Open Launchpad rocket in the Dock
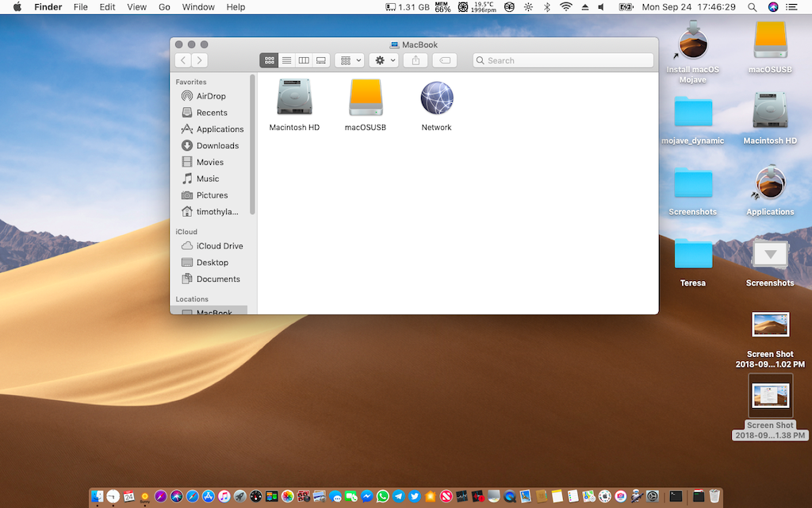Image resolution: width=812 pixels, height=508 pixels. coord(239,496)
